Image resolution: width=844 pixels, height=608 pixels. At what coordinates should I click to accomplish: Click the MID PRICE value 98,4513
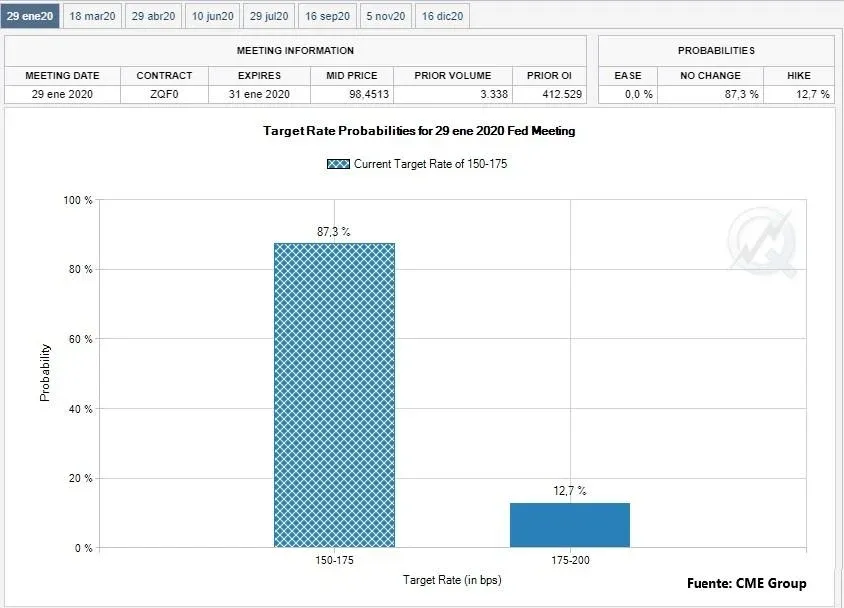(348, 94)
